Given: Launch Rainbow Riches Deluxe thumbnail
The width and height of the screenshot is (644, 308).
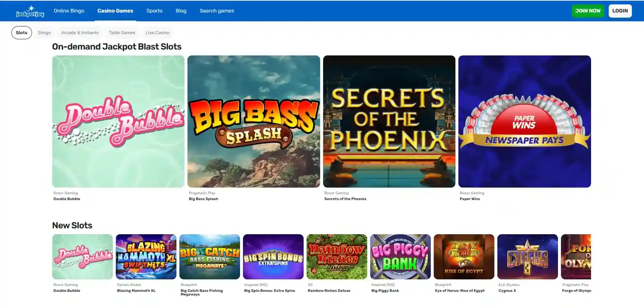Looking at the screenshot, I should [x=337, y=257].
